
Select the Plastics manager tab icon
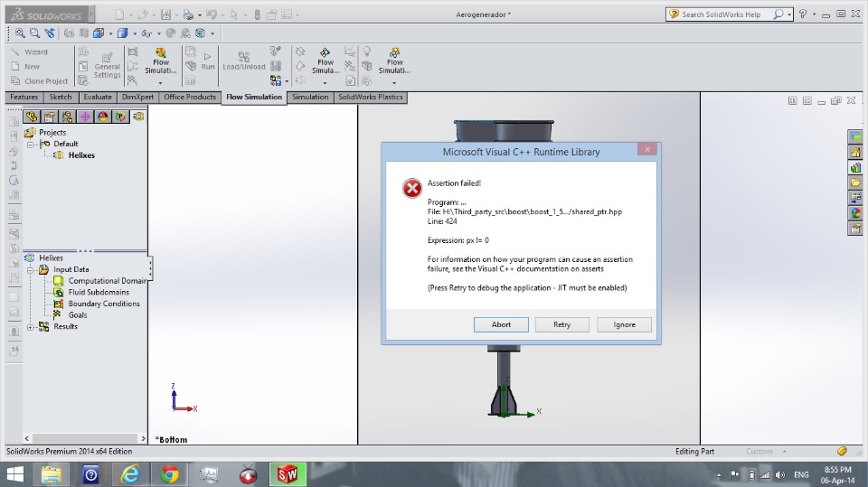click(x=120, y=117)
